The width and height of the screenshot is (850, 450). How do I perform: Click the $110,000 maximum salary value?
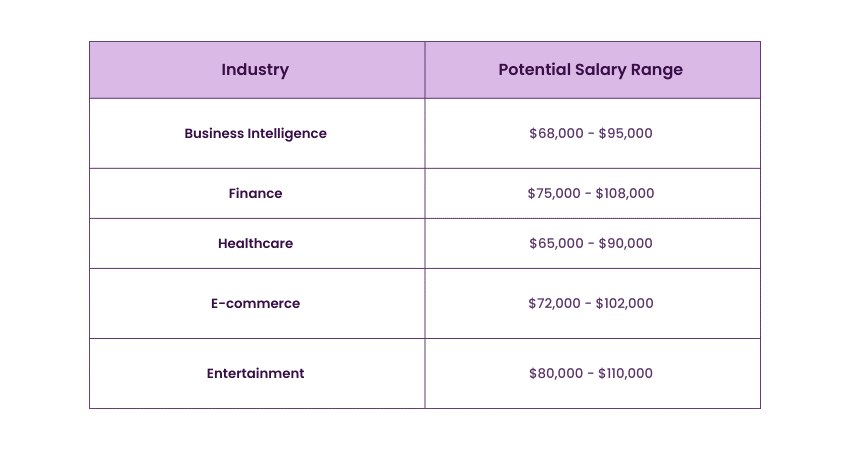(x=625, y=373)
